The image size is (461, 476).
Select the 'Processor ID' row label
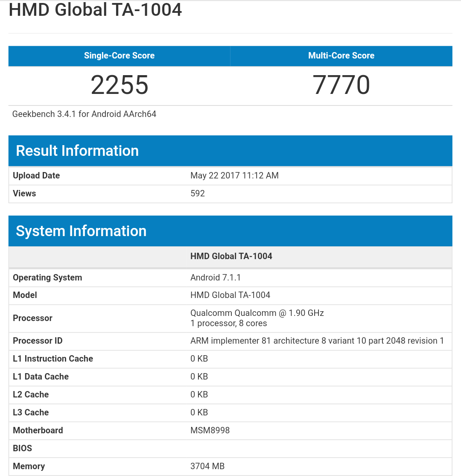click(38, 341)
